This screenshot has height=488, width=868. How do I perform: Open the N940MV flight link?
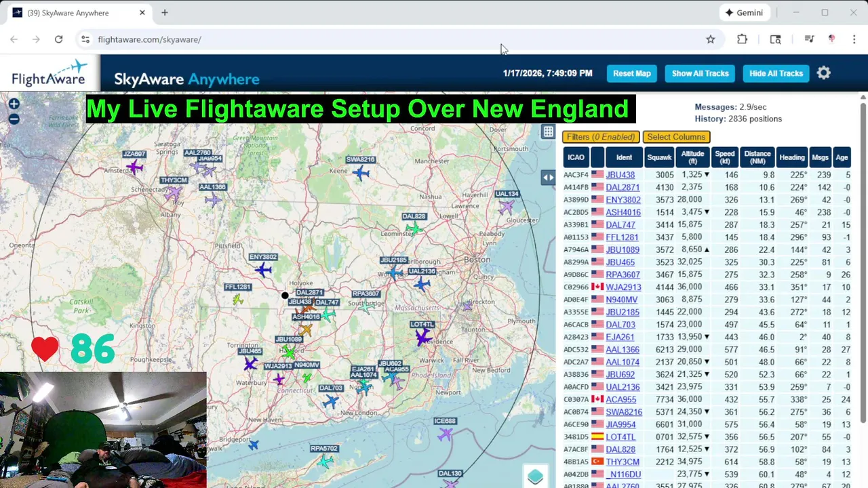pos(621,300)
